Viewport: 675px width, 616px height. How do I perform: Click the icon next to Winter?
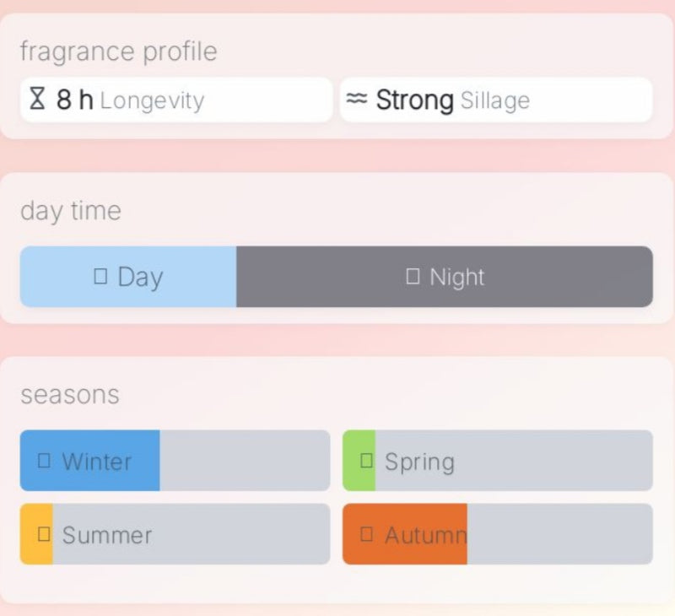pos(44,461)
